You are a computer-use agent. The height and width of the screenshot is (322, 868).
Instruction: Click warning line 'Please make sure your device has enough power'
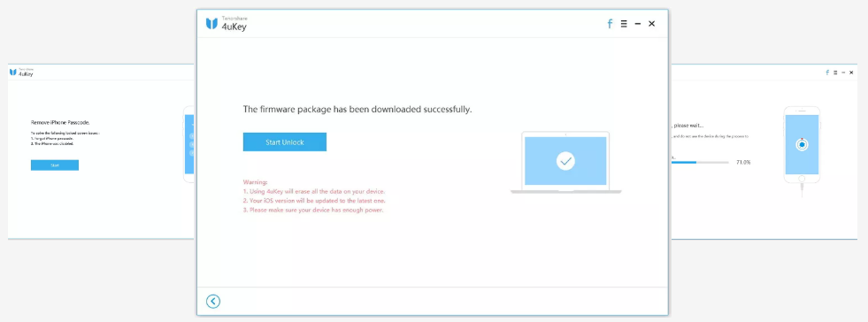click(x=313, y=210)
